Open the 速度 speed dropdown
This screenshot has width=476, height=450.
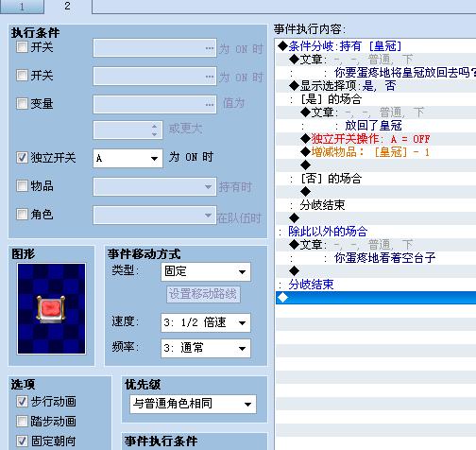pyautogui.click(x=206, y=322)
